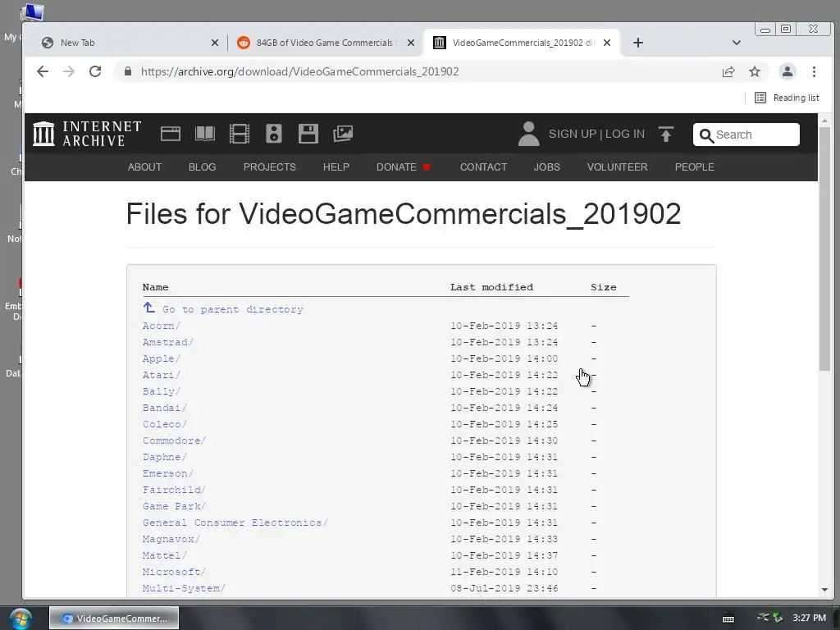Close the VideoGameCommercials_201902 tab
Image resolution: width=840 pixels, height=630 pixels.
(607, 43)
